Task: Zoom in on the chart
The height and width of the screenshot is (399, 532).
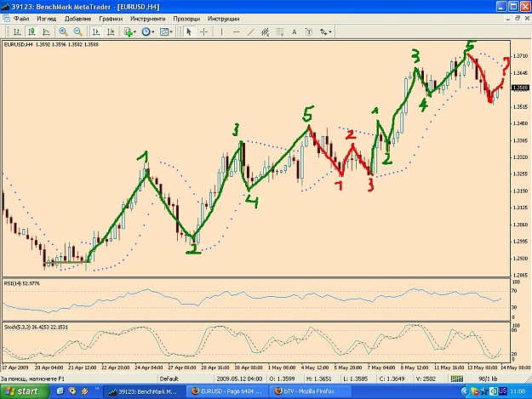Action: [63, 31]
